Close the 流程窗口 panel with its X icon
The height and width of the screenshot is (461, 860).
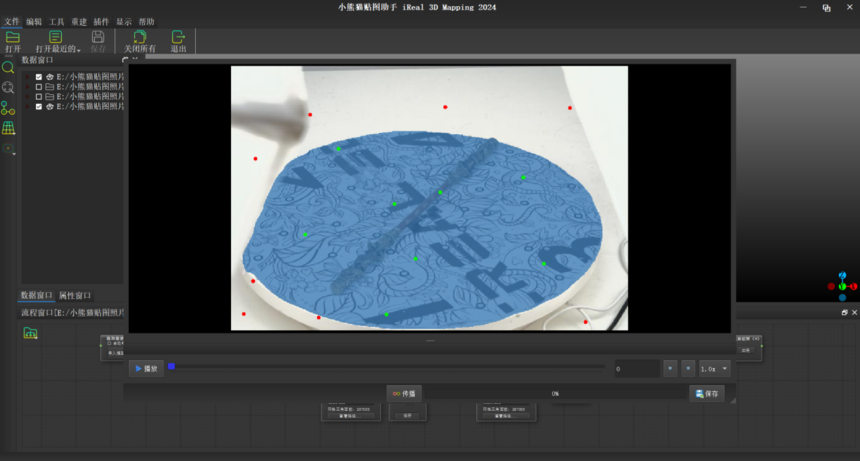pyautogui.click(x=854, y=312)
